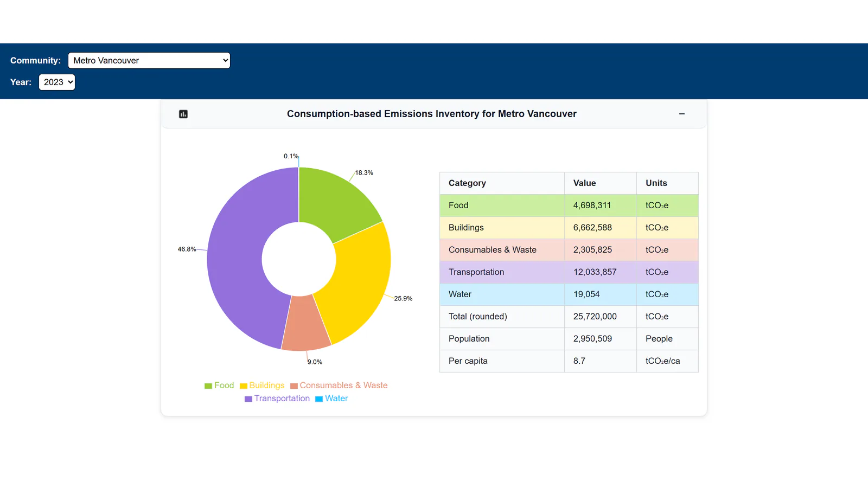Toggle the Food legend entry

pyautogui.click(x=219, y=386)
